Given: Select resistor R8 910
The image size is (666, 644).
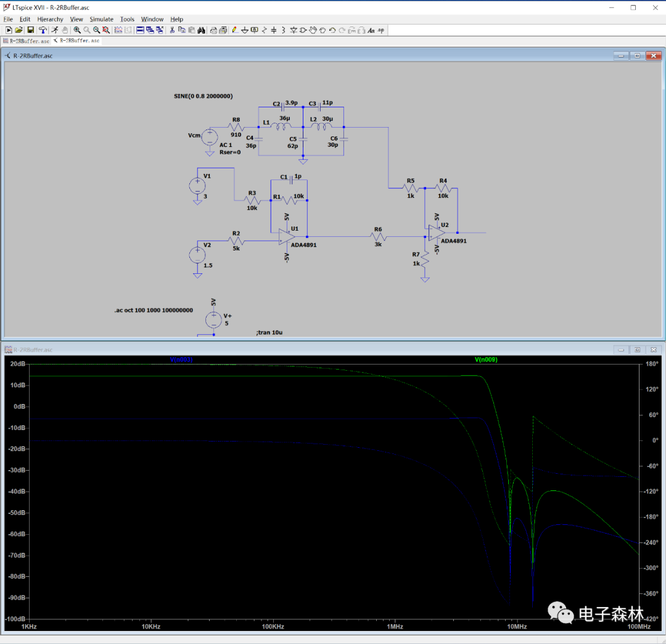Looking at the screenshot, I should [236, 127].
